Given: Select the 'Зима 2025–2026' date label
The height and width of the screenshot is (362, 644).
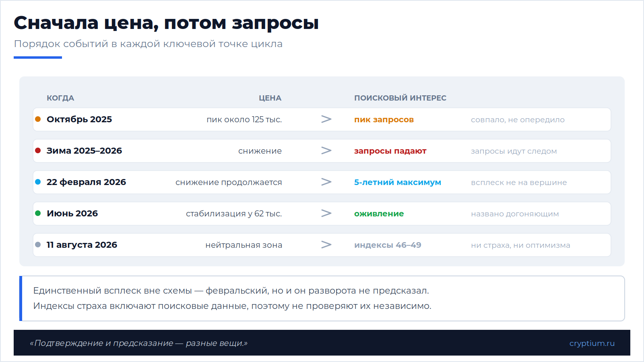Looking at the screenshot, I should pos(84,151).
